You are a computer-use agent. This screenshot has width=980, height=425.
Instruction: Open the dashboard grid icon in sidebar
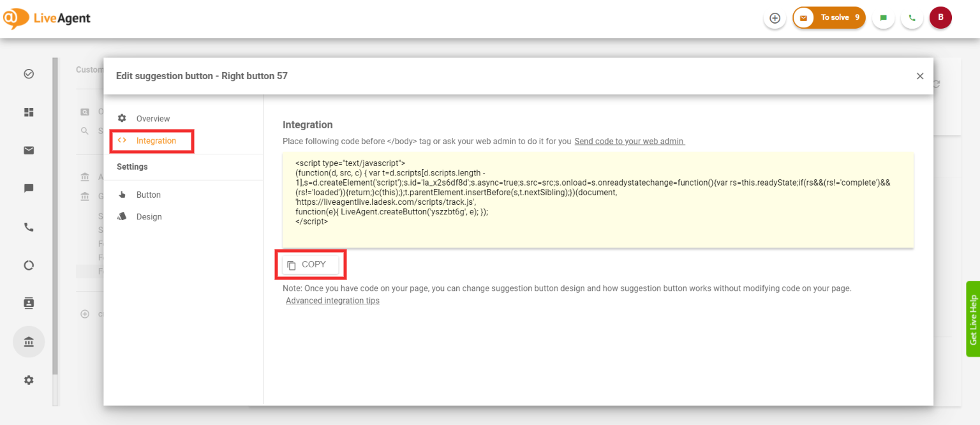(x=29, y=112)
